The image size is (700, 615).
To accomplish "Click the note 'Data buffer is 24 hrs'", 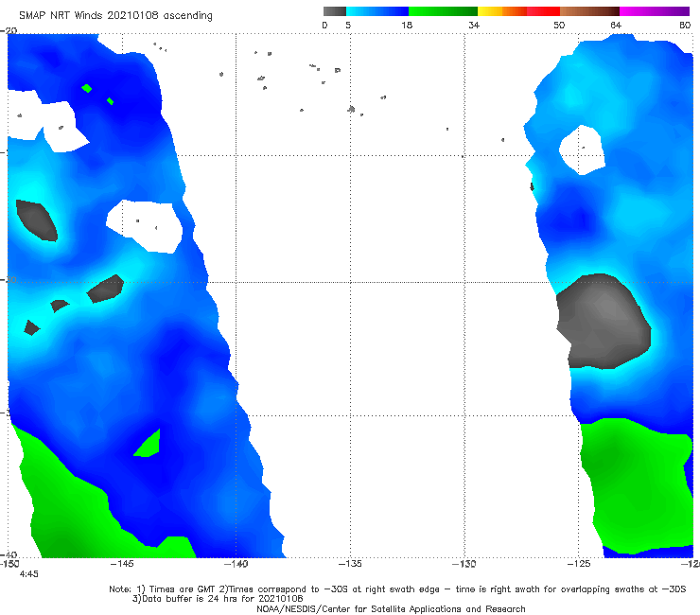I will (x=218, y=599).
